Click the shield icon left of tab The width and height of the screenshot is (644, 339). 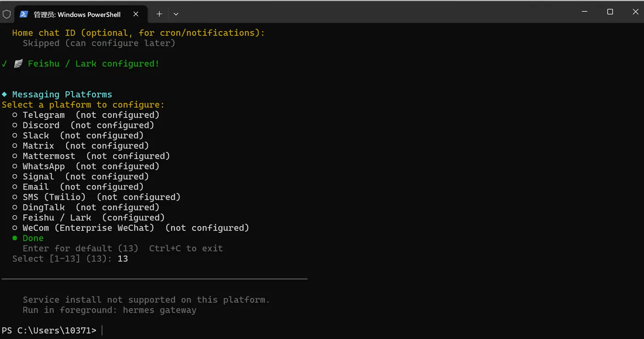[x=6, y=14]
